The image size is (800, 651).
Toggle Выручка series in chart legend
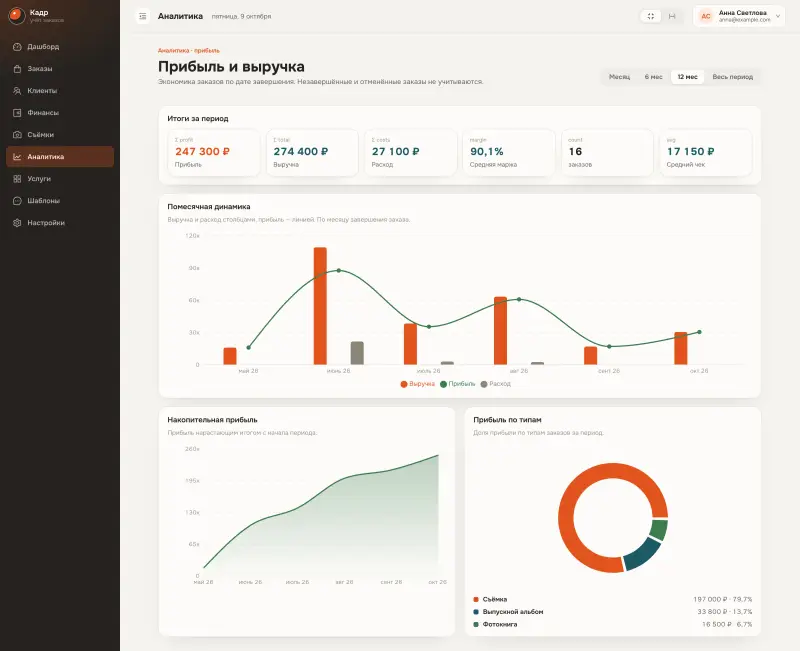click(417, 384)
